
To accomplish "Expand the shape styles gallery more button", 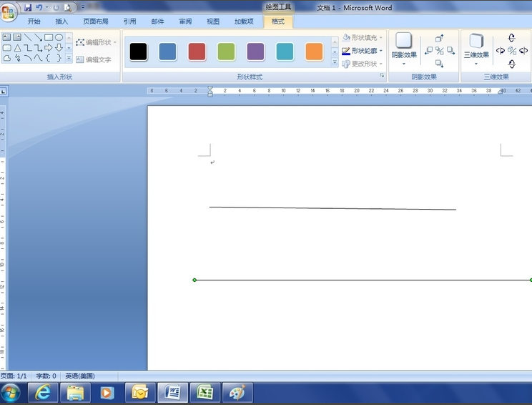I will pos(335,62).
